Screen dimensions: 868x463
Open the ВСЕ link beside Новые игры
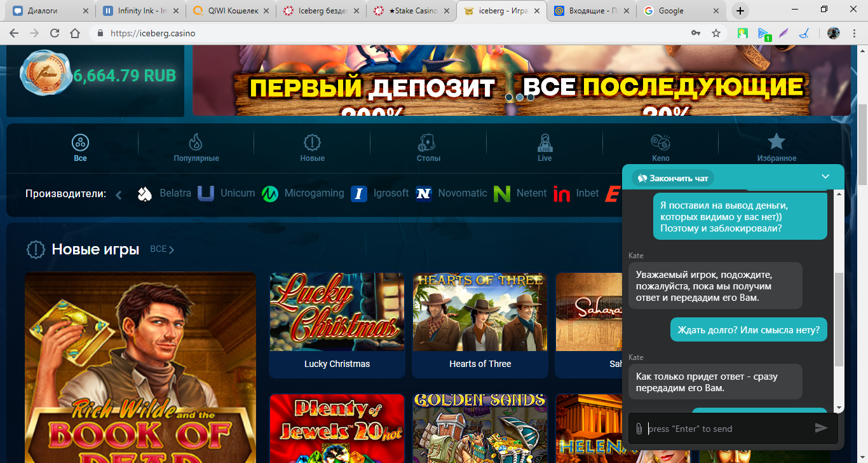pyautogui.click(x=162, y=249)
